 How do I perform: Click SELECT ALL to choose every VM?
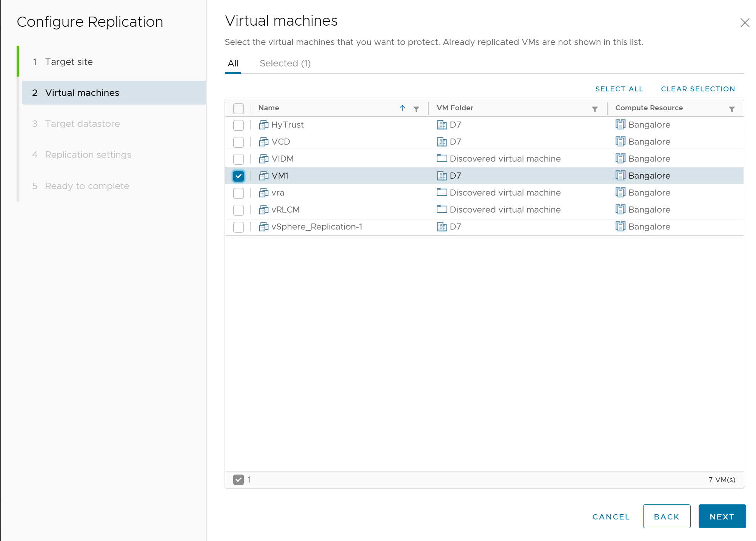(619, 89)
